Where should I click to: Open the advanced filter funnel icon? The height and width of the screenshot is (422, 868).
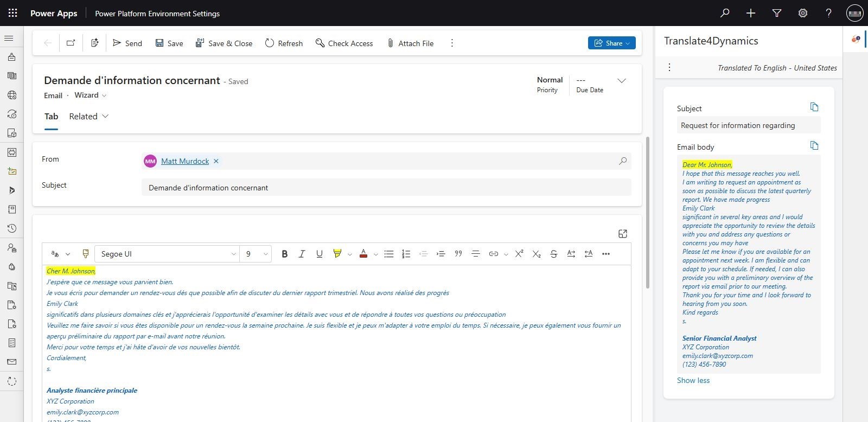[777, 13]
